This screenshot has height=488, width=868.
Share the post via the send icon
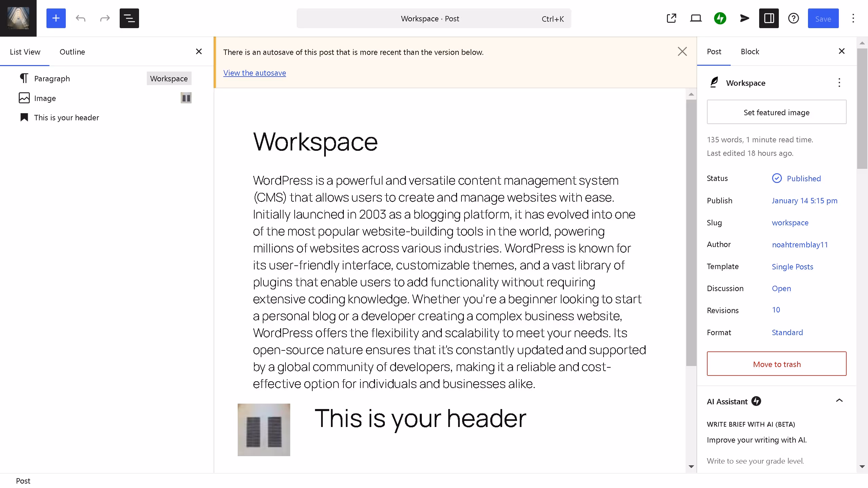coord(744,18)
